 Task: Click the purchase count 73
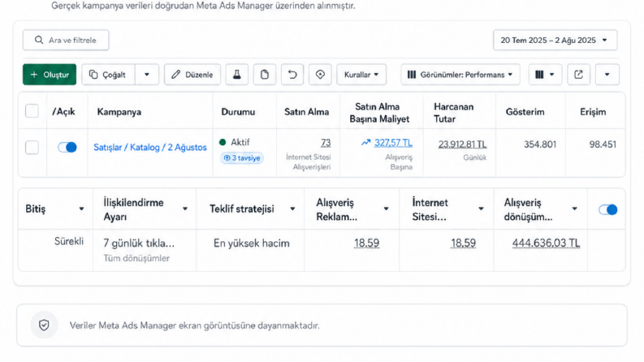point(326,143)
